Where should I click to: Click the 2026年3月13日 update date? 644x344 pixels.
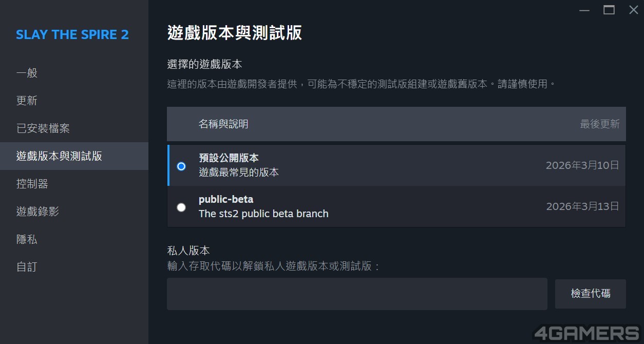(x=582, y=206)
